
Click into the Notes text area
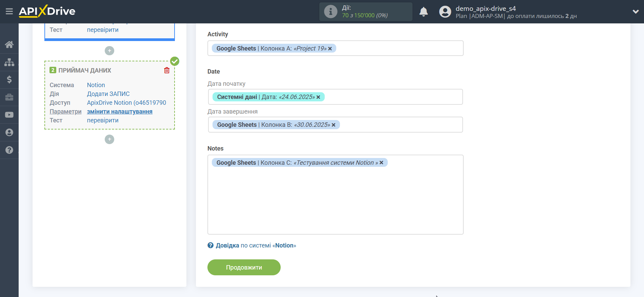tap(335, 195)
